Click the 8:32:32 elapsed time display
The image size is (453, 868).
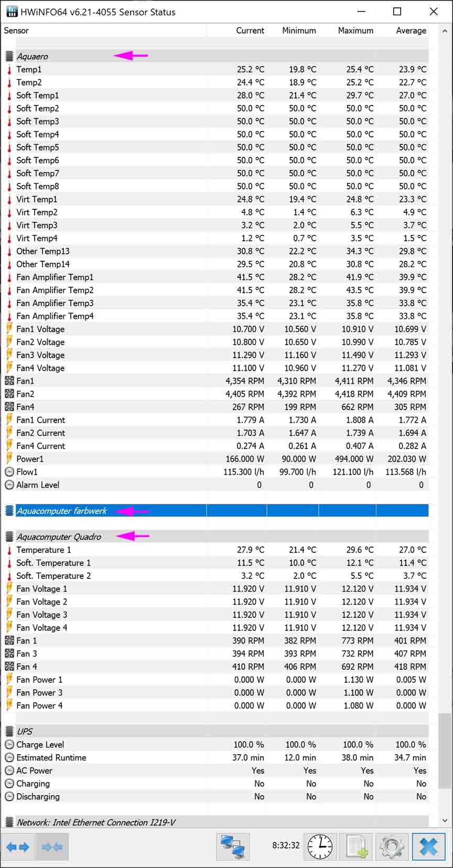point(286,845)
